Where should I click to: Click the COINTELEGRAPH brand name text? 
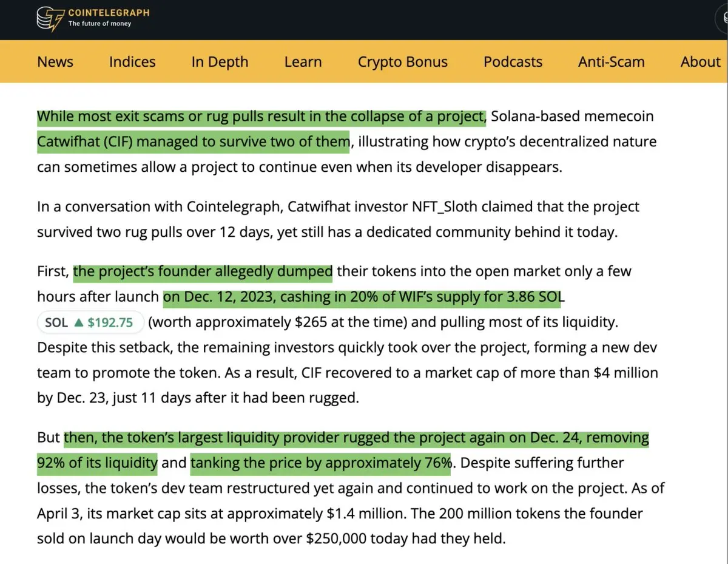109,13
